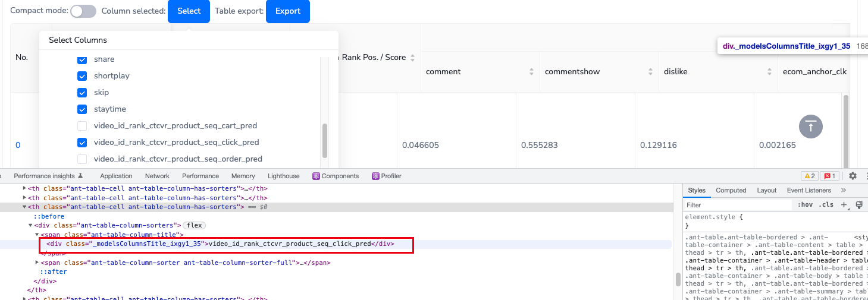Screen dimensions: 868x300
Task: Click the blue Select columns button
Action: 189,11
